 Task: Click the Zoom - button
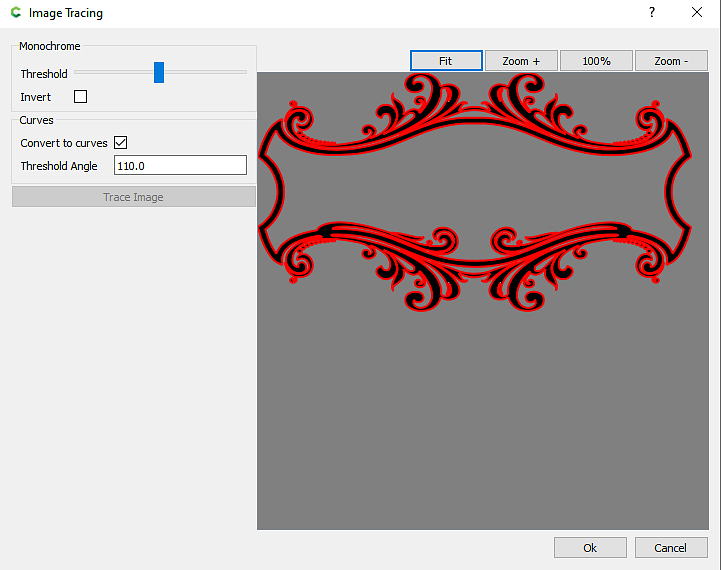(x=671, y=61)
